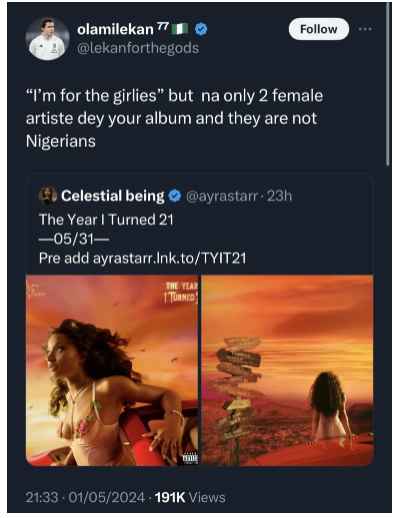393x518 pixels.
Task: Click the Nigerian flag emoji next to olamilekan
Action: [x=180, y=30]
